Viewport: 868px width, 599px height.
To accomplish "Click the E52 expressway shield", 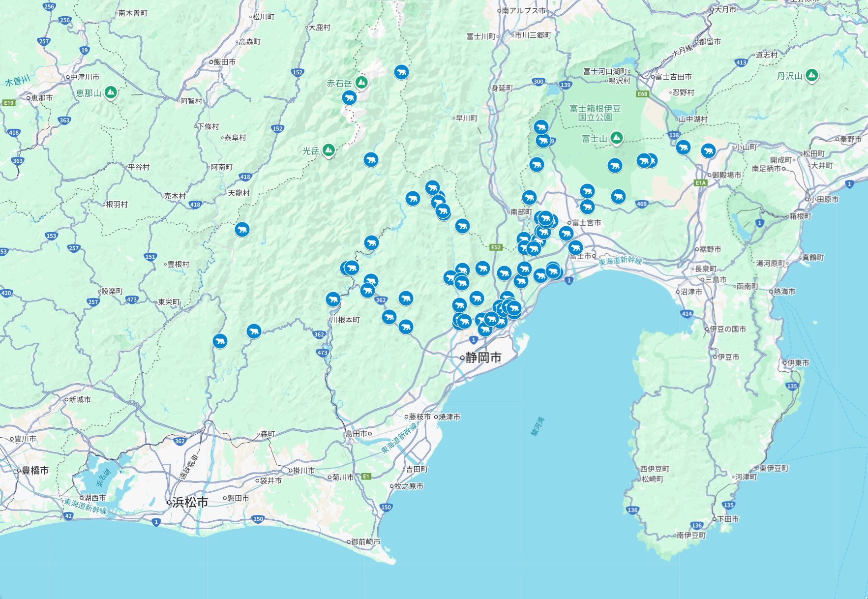I will (x=496, y=247).
